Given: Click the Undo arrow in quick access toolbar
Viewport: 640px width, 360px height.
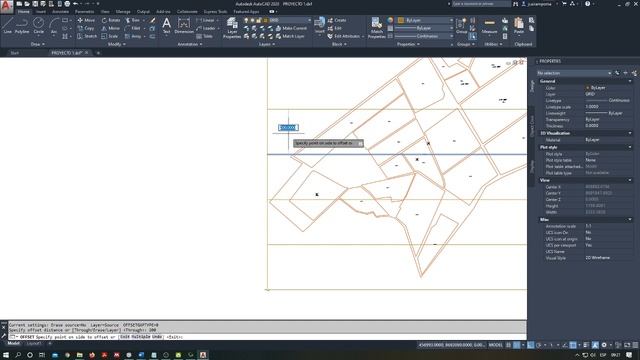Looking at the screenshot, I should coord(76,4).
